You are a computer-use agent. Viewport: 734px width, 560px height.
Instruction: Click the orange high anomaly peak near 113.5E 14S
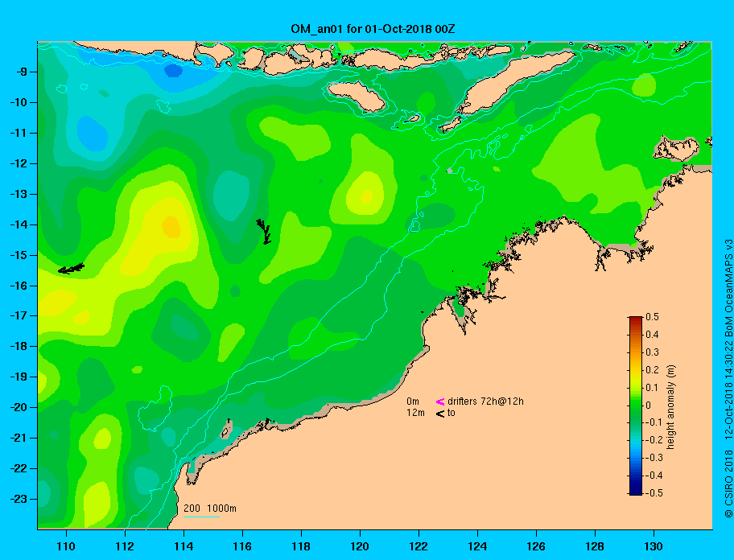click(x=171, y=227)
